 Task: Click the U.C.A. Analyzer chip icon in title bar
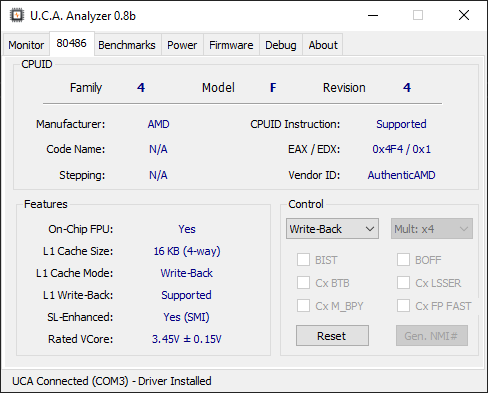17,15
